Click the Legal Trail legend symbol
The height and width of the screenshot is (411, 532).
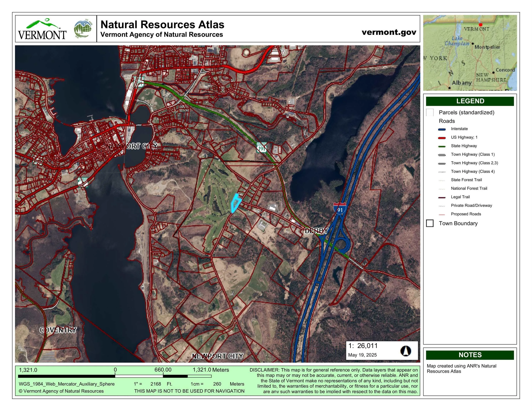(x=442, y=197)
